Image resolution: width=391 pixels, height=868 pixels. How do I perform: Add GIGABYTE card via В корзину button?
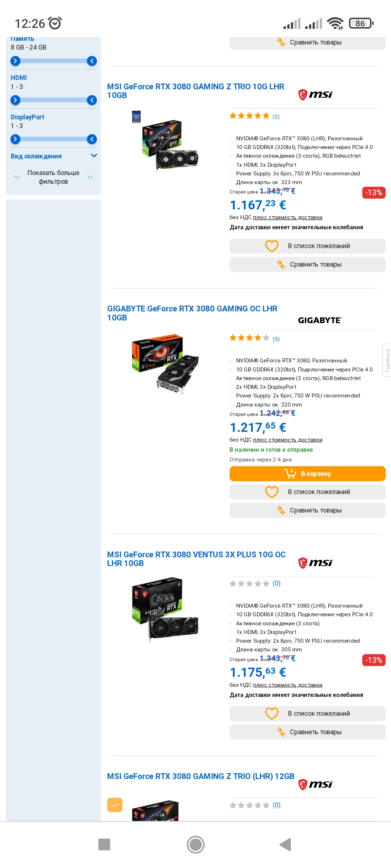pos(307,474)
